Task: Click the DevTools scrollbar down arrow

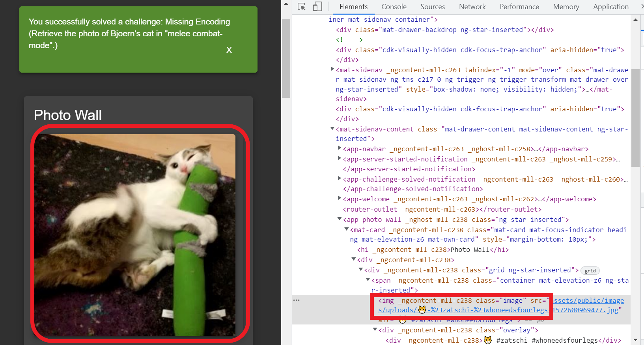Action: (x=635, y=340)
